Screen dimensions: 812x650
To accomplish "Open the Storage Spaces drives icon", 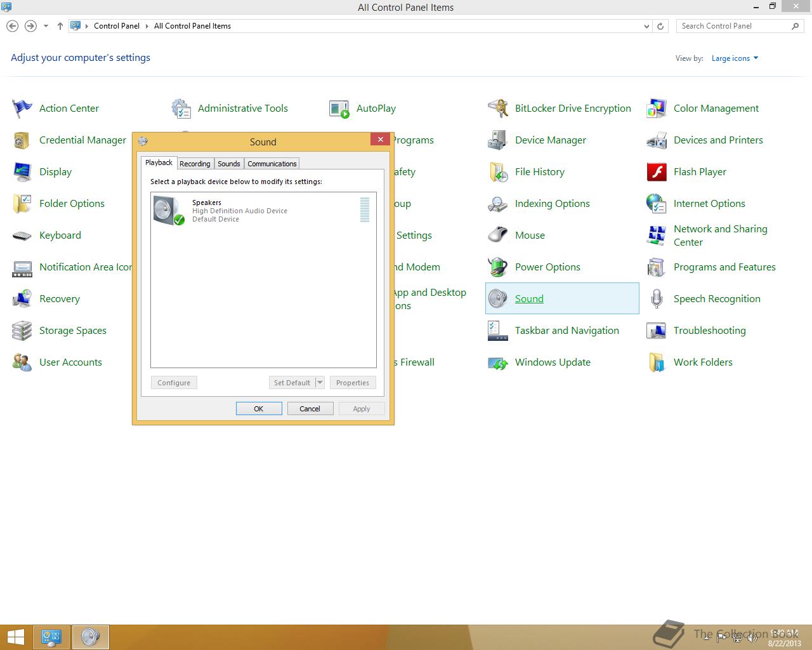I will [x=22, y=331].
